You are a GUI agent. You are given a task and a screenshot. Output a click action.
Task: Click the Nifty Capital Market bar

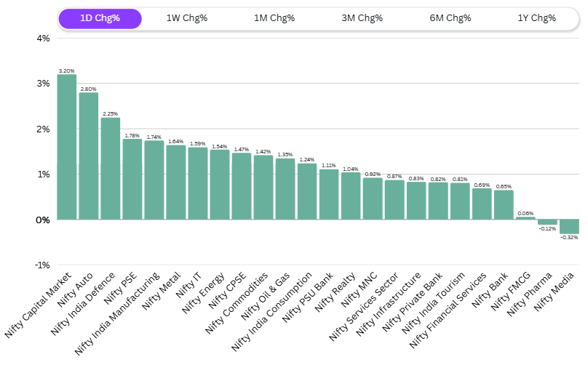67,147
